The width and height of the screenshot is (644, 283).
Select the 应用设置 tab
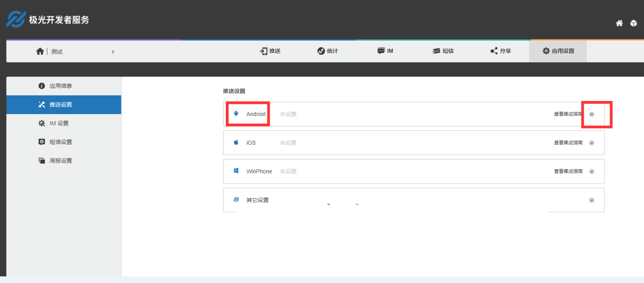pos(558,51)
